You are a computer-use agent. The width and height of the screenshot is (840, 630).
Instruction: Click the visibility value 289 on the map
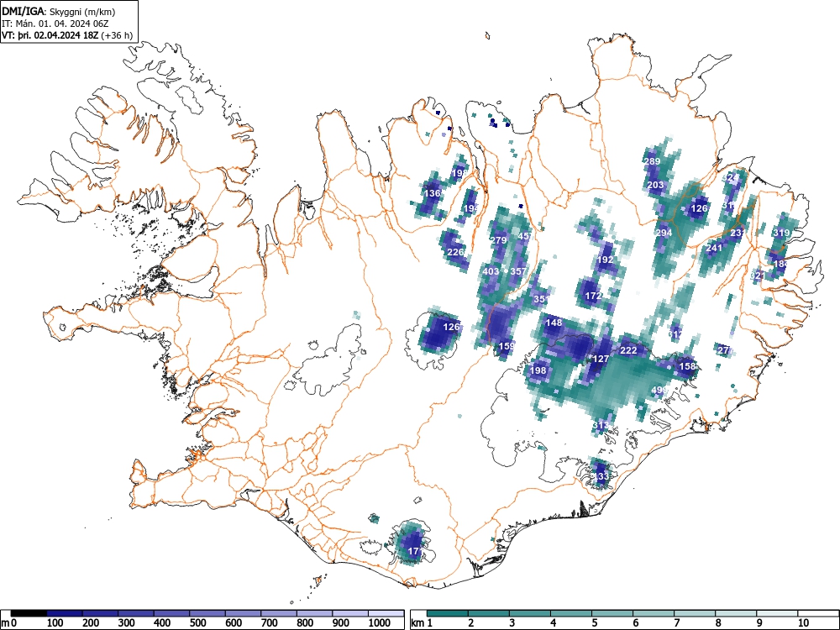(652, 161)
